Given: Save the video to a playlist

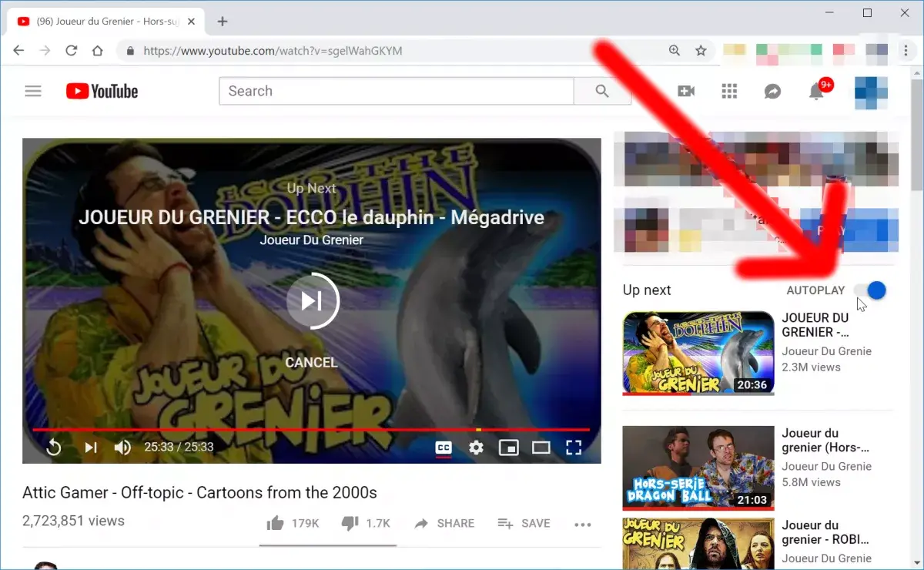Looking at the screenshot, I should point(524,523).
